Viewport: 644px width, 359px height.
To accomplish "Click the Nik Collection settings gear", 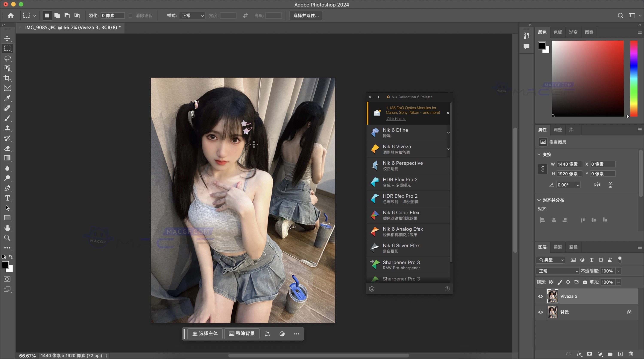I will [x=372, y=289].
